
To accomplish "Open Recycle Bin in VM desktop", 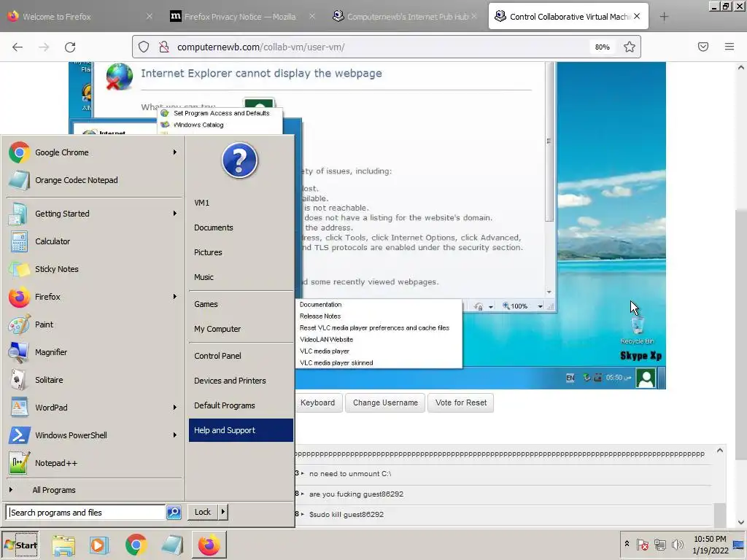I will (x=637, y=330).
